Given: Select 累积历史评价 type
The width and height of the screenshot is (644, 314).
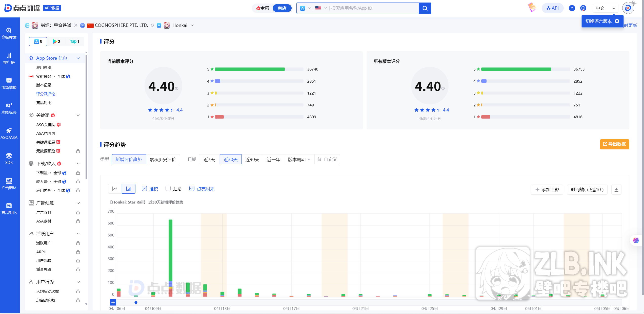Looking at the screenshot, I should (163, 159).
